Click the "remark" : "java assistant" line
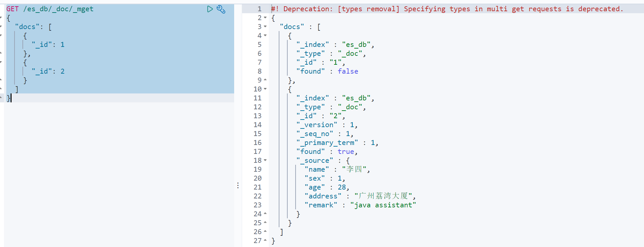644x247 pixels. tap(360, 205)
